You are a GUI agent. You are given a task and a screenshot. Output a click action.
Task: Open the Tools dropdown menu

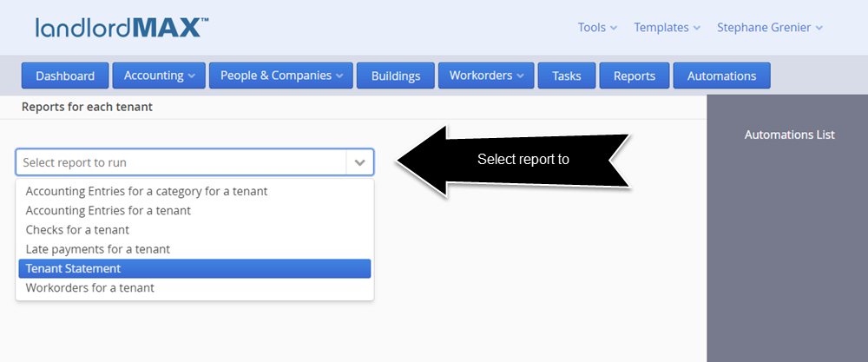coord(597,27)
